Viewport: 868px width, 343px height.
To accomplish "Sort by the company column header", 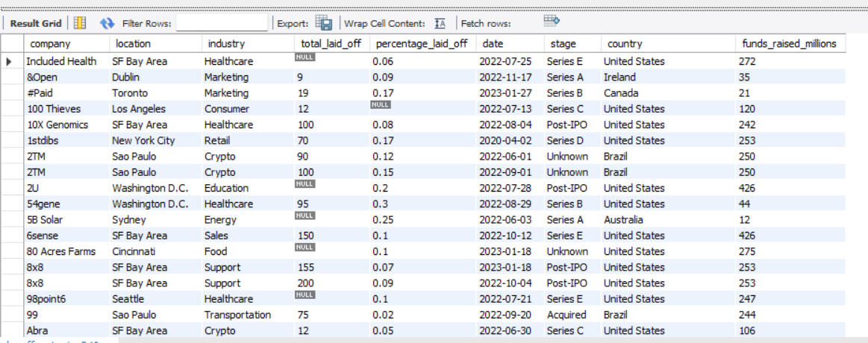I will (50, 44).
